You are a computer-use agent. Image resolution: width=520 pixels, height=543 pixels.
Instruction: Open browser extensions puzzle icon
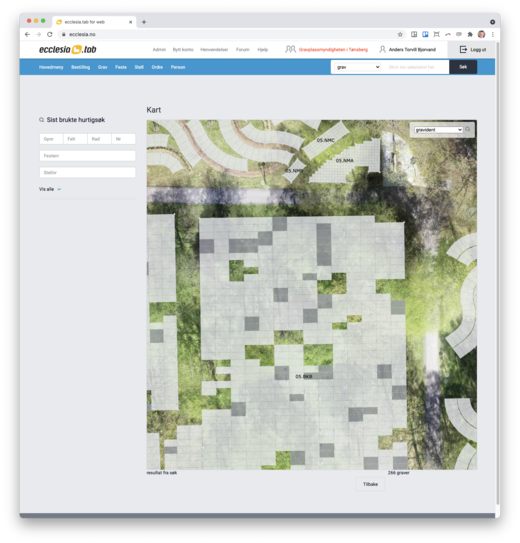click(x=470, y=34)
